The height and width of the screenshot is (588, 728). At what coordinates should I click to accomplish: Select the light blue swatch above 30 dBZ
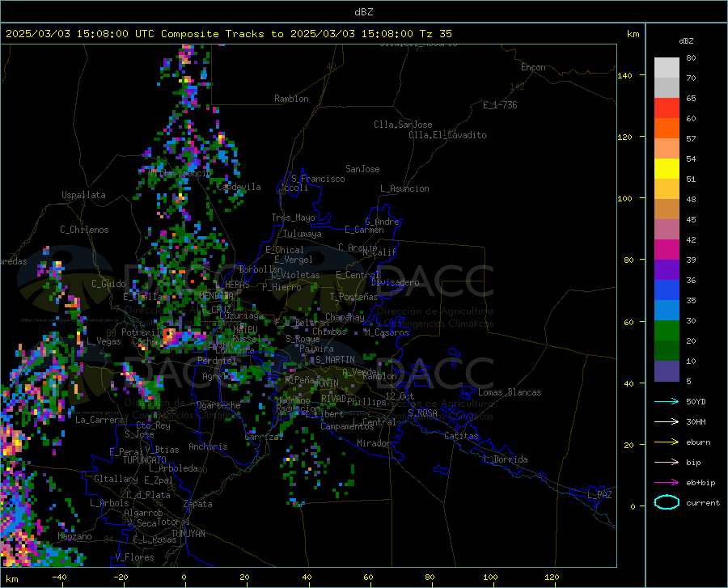pyautogui.click(x=667, y=311)
